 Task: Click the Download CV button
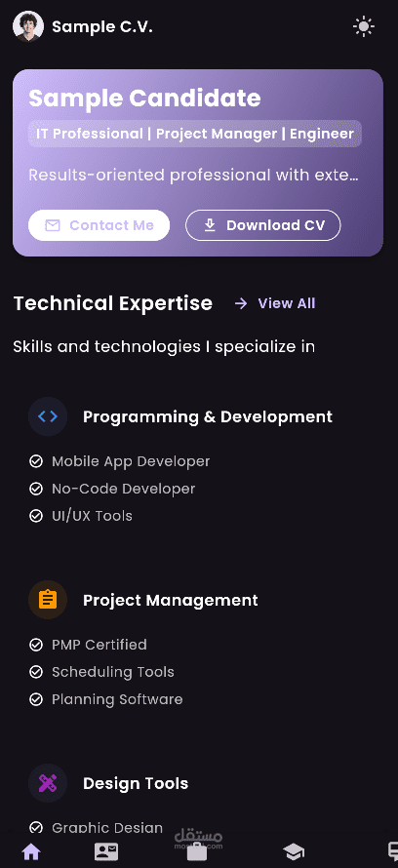coord(263,225)
